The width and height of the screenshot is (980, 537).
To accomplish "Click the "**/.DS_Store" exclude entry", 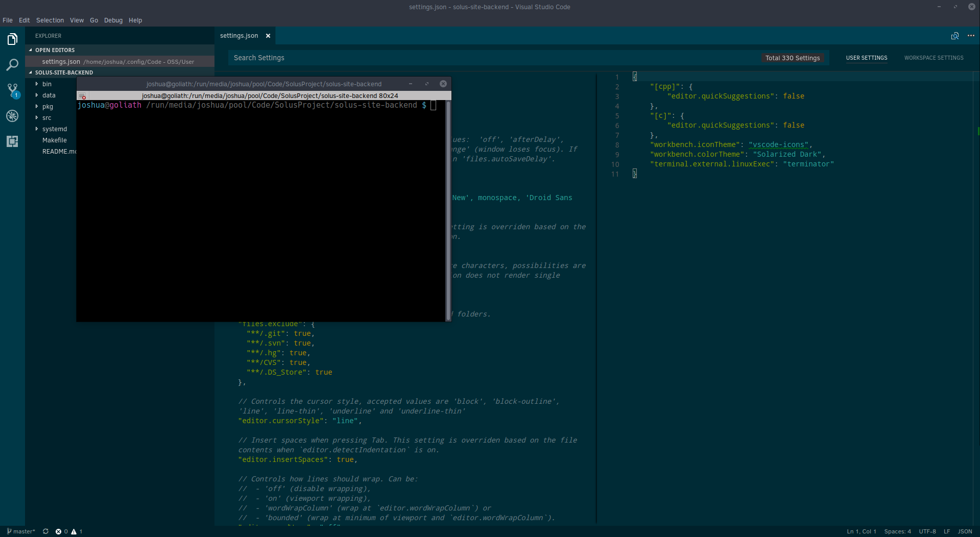I will 276,372.
